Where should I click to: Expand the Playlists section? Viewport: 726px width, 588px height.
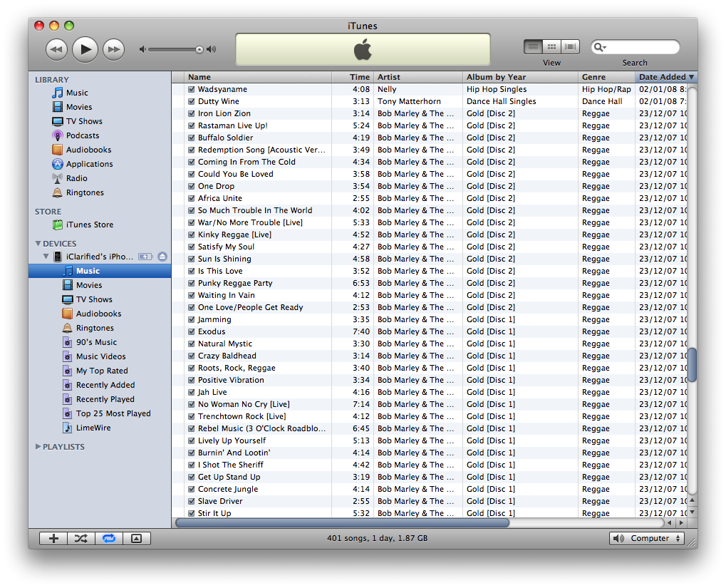38,447
